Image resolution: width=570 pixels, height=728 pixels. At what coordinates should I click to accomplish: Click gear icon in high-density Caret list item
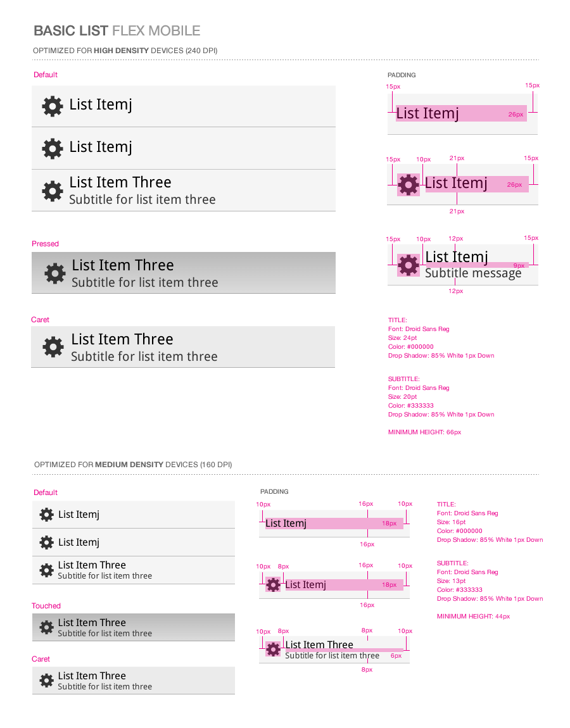pos(53,348)
